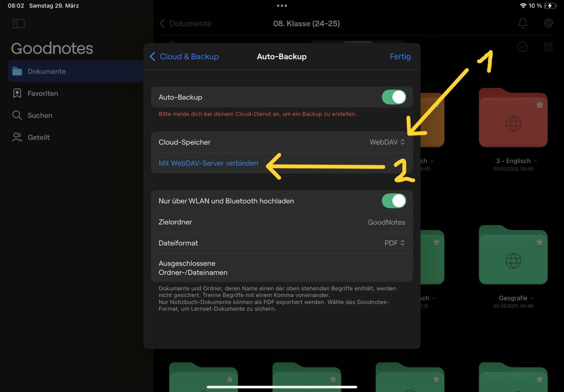Go back to Dokumente behind the dialog
Image resolution: width=564 pixels, height=392 pixels.
coord(185,24)
